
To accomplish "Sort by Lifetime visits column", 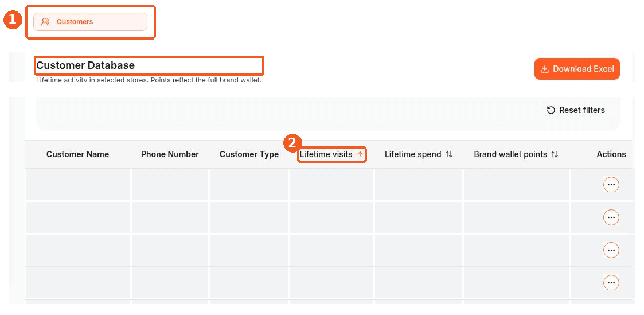I will [x=331, y=154].
